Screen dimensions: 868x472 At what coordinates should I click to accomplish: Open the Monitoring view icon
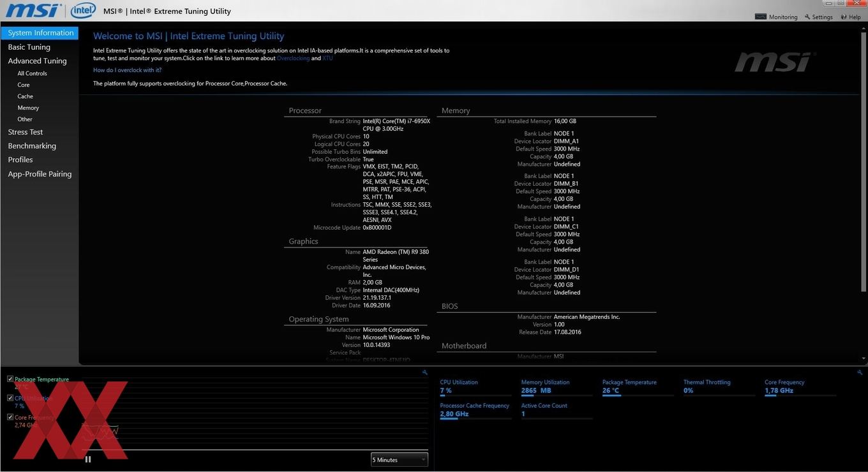[760, 17]
